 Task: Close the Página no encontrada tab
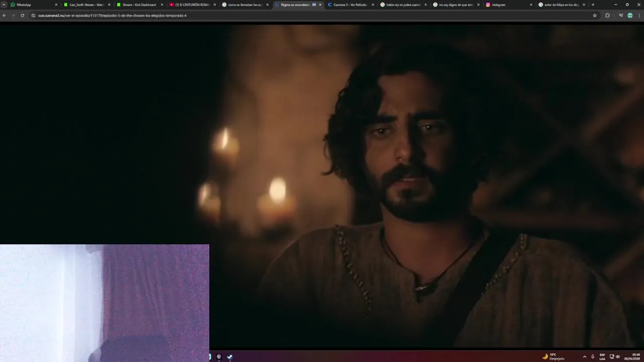[x=320, y=5]
